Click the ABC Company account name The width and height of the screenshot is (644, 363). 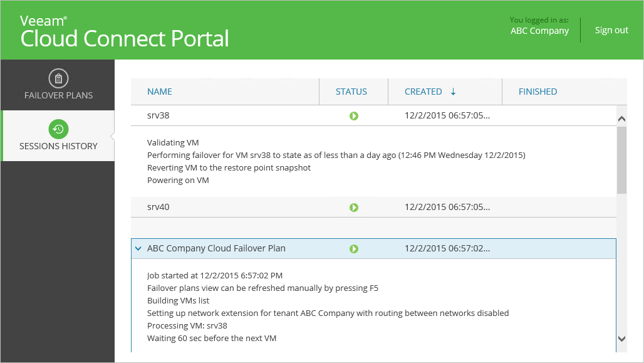pyautogui.click(x=539, y=31)
